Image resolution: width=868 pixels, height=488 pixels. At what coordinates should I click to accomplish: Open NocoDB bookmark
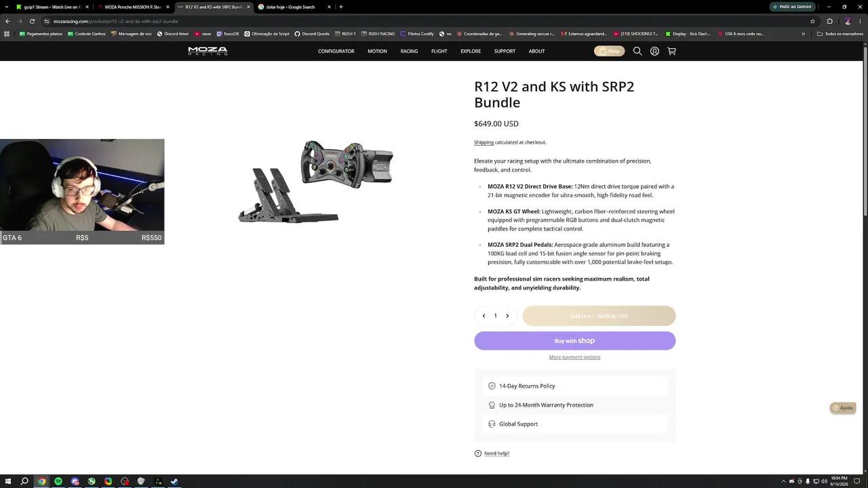(x=228, y=33)
